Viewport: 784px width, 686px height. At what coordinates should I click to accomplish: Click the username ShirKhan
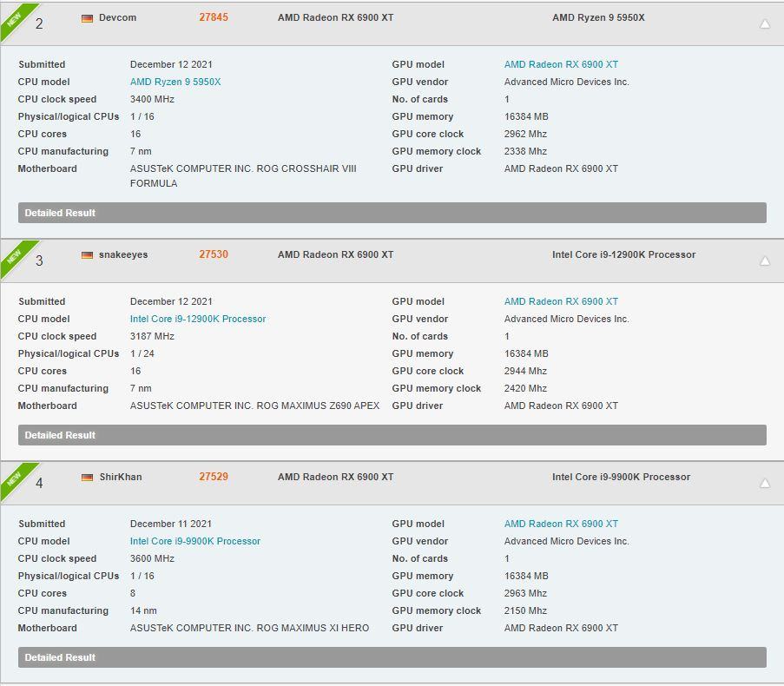tap(121, 477)
